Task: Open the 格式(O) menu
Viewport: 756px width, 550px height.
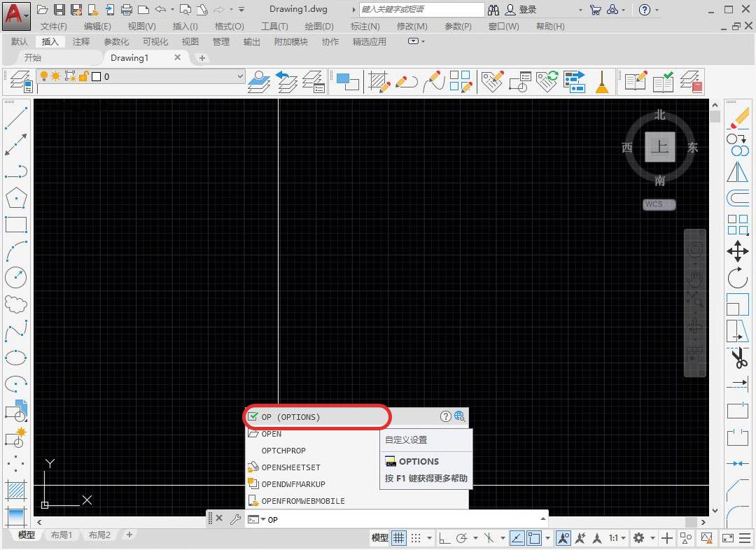Action: 229,27
